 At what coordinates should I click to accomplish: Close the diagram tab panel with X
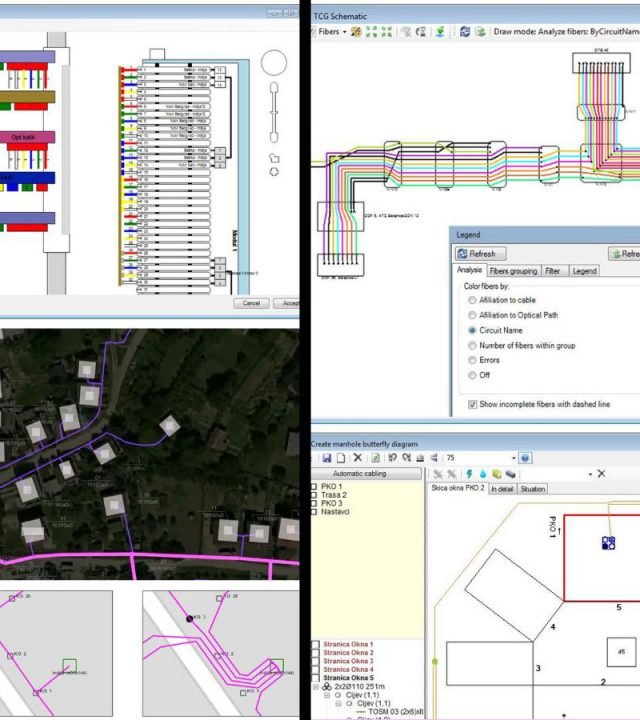(x=601, y=473)
